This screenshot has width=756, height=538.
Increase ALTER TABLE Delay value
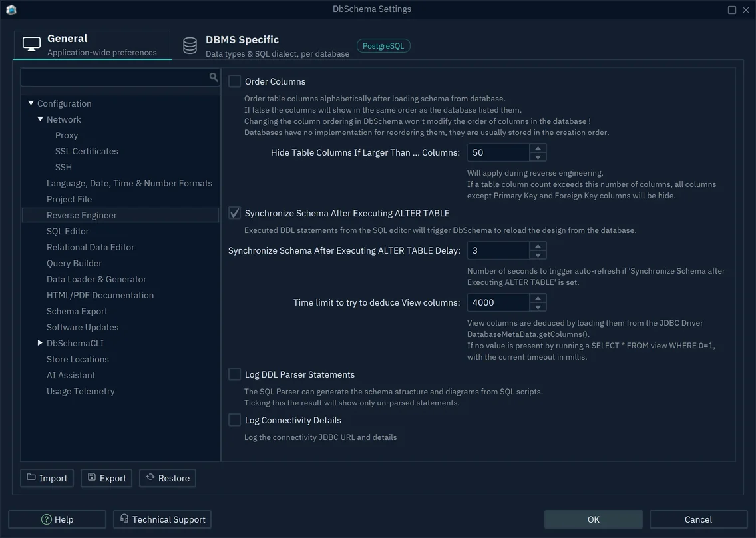(x=538, y=246)
